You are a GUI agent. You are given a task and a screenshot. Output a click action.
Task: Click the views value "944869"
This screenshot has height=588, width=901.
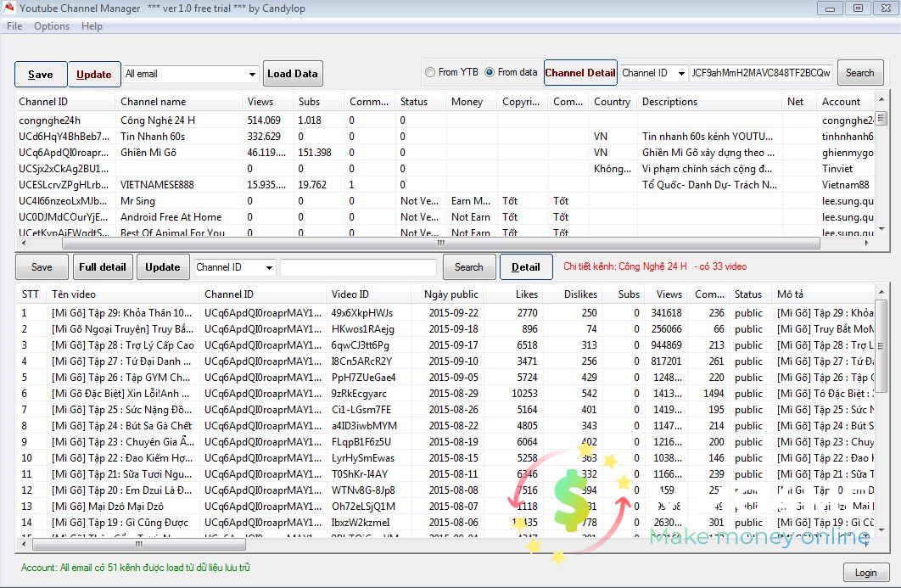pos(667,344)
